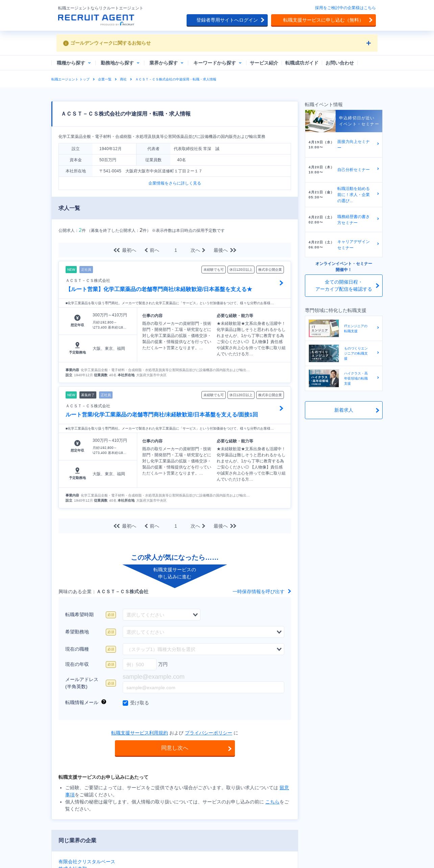The height and width of the screenshot is (868, 434).
Task: Click 全ての開催日程・アーカイブ配信を確認する button
Action: pyautogui.click(x=344, y=286)
